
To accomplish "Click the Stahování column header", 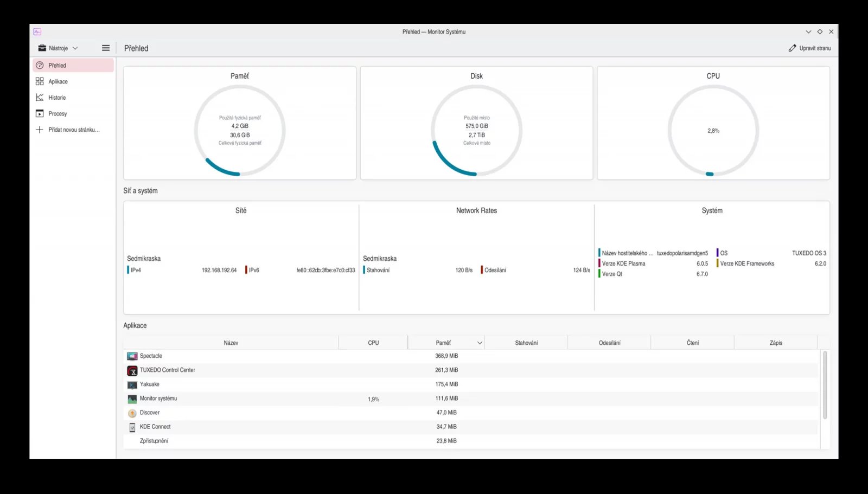I will [x=526, y=343].
